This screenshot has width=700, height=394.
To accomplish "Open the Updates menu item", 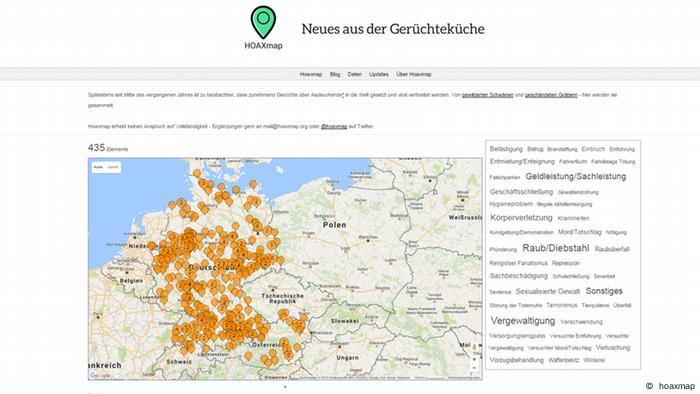I will [379, 75].
